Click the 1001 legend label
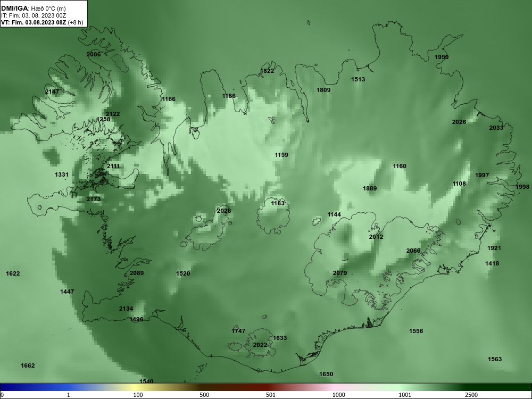532x399 pixels. 405,395
